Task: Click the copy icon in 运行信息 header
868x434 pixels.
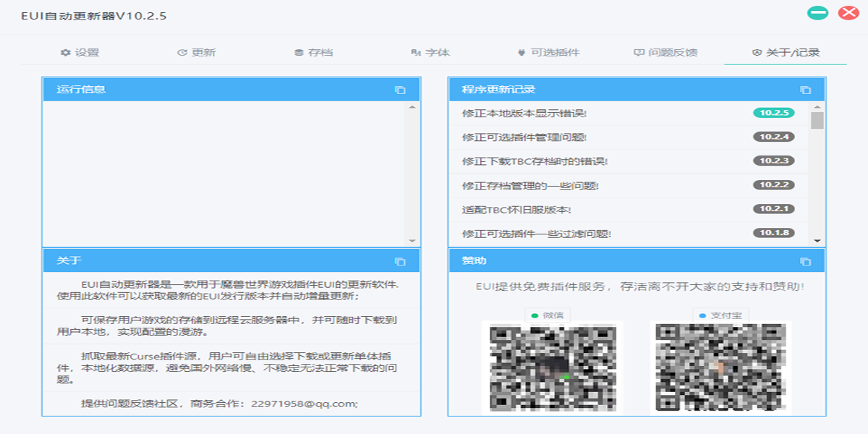Action: (400, 90)
